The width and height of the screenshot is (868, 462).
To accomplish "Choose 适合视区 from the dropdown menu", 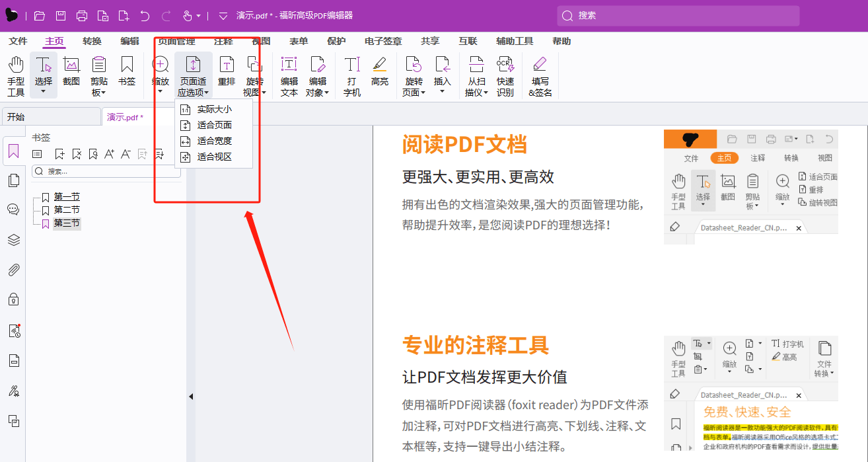I will pyautogui.click(x=213, y=157).
